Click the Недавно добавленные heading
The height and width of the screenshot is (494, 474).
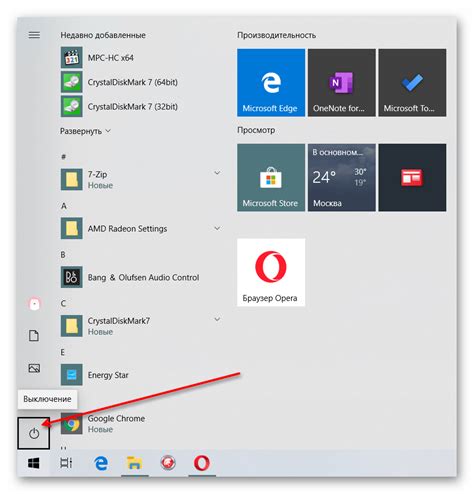pos(103,35)
